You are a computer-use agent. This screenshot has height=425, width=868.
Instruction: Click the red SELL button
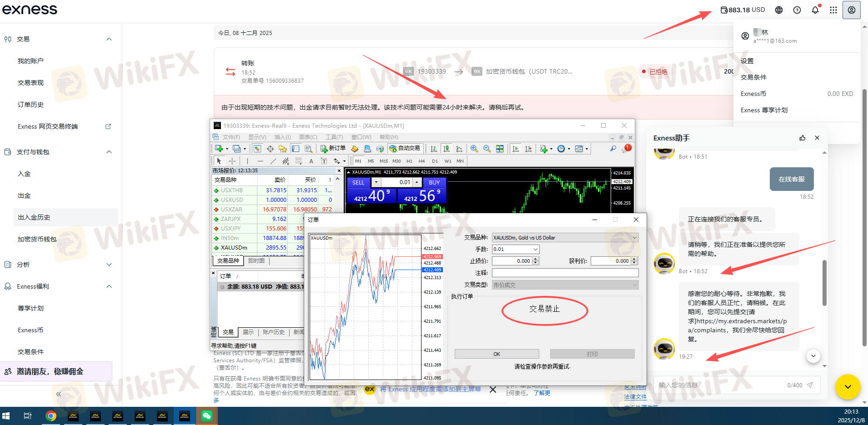coord(358,183)
